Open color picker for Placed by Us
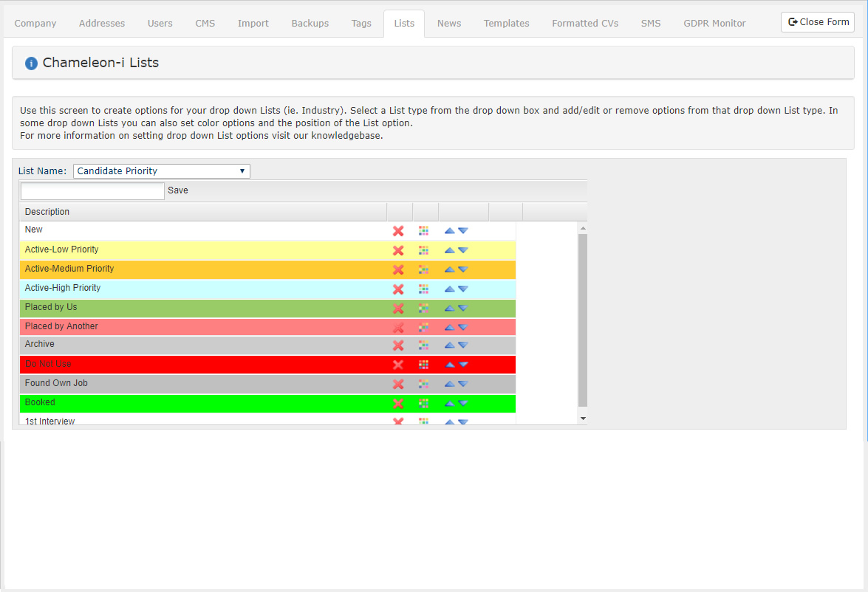This screenshot has height=592, width=868. 423,308
